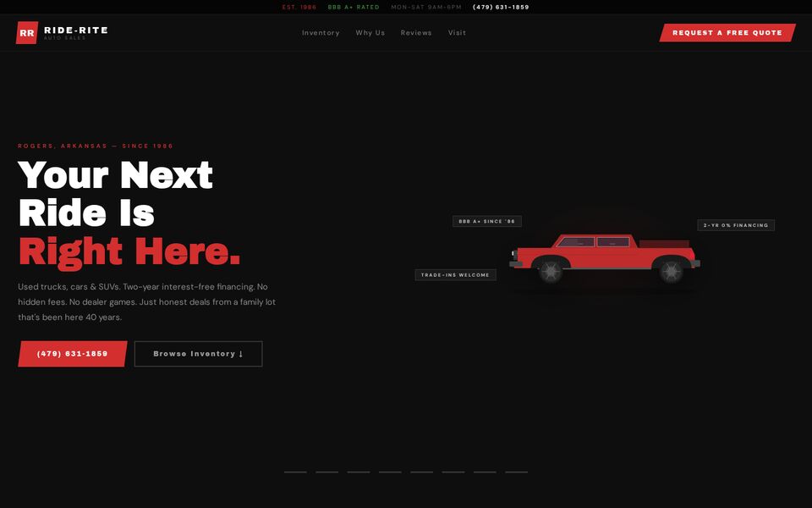
Task: Click the Ride-Rite Auto Sales brand name
Action: [75, 33]
